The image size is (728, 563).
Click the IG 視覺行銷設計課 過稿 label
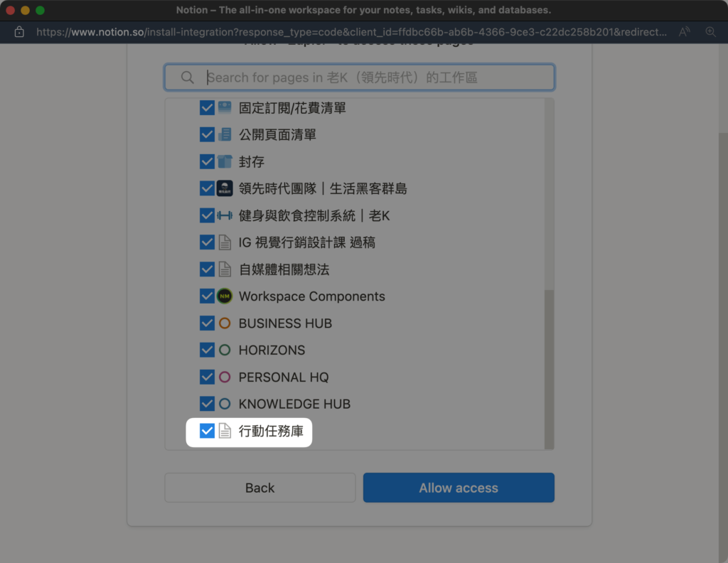pos(307,242)
